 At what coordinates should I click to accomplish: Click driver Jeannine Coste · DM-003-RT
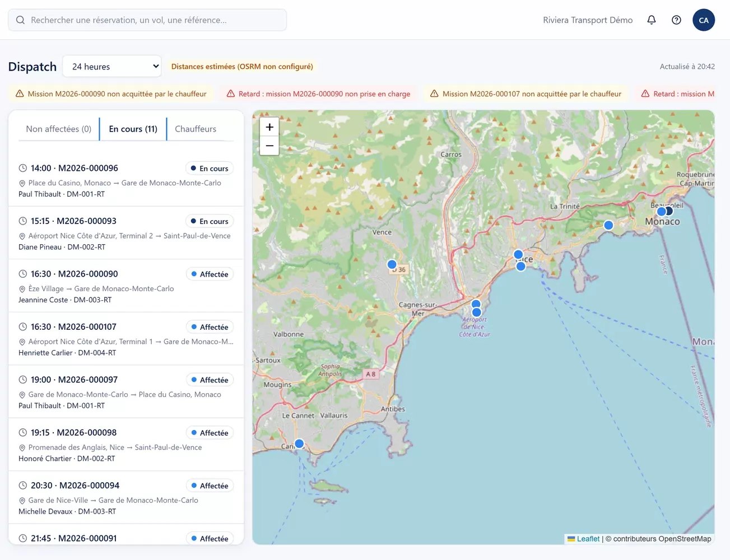65,300
